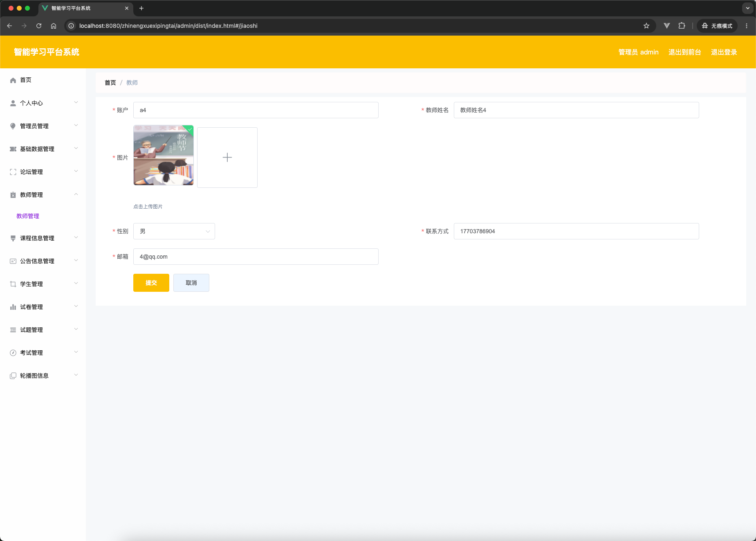Expand the 管理员管理 menu chevron
Image resolution: width=756 pixels, height=541 pixels.
(x=76, y=126)
